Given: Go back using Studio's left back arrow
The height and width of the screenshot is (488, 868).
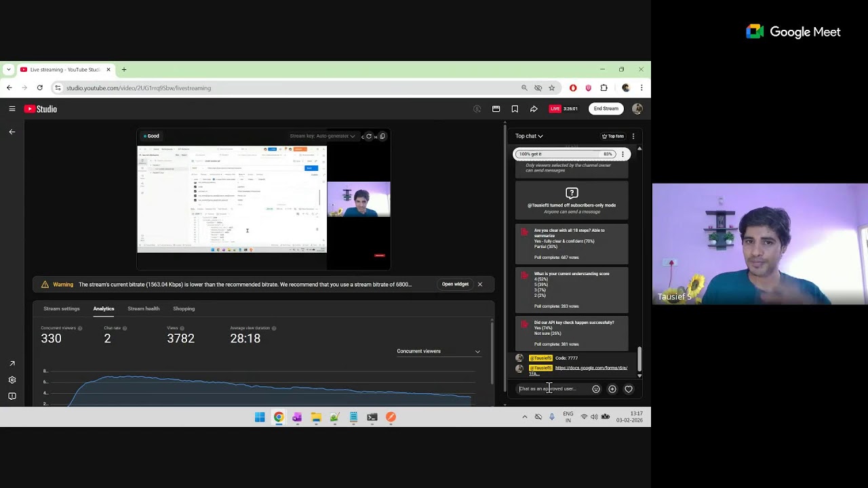Looking at the screenshot, I should pyautogui.click(x=12, y=131).
